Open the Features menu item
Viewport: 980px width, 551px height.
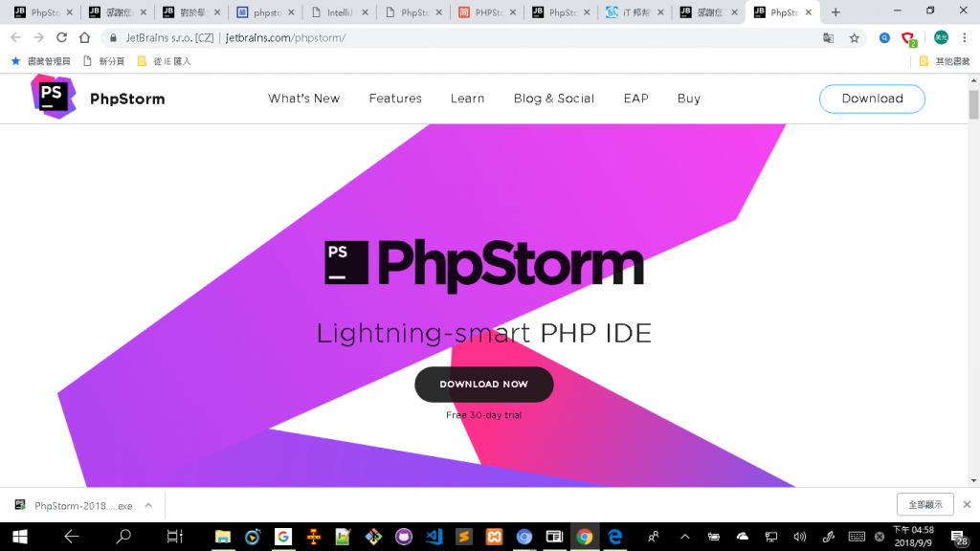395,99
